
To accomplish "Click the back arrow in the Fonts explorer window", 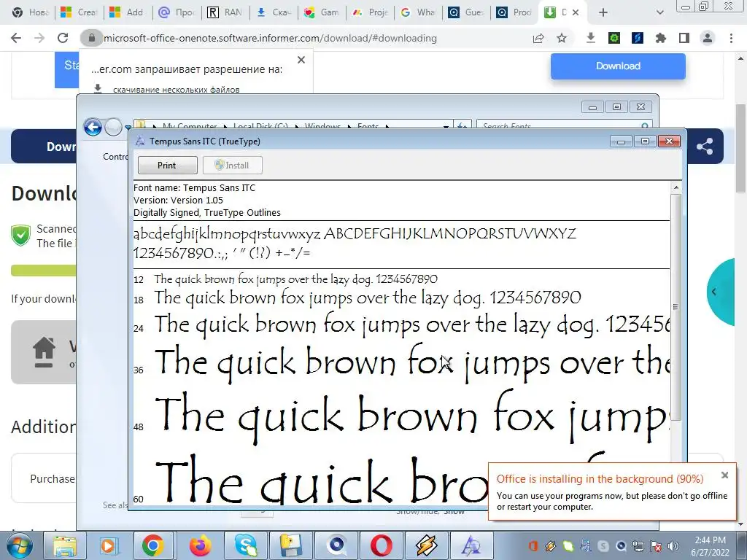I will 93,127.
